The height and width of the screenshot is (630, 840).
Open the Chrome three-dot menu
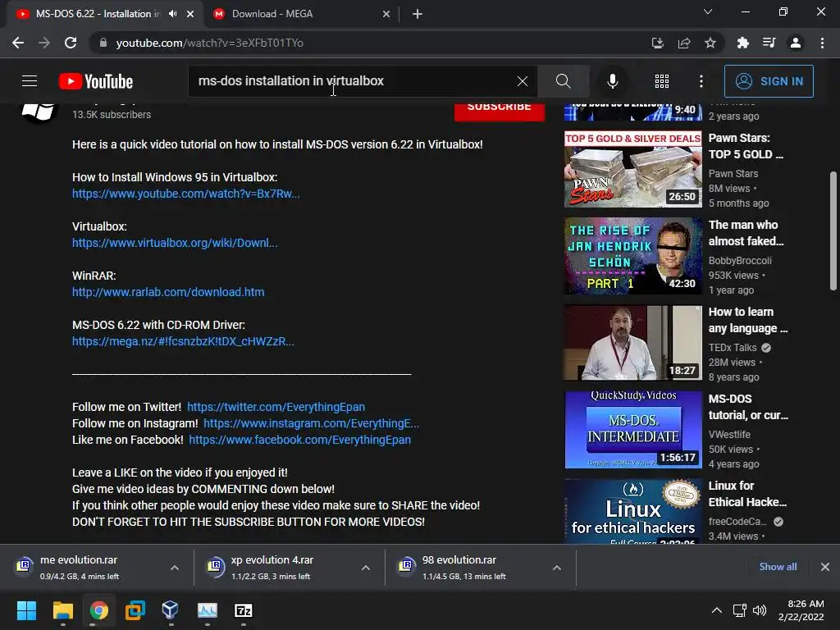click(822, 43)
